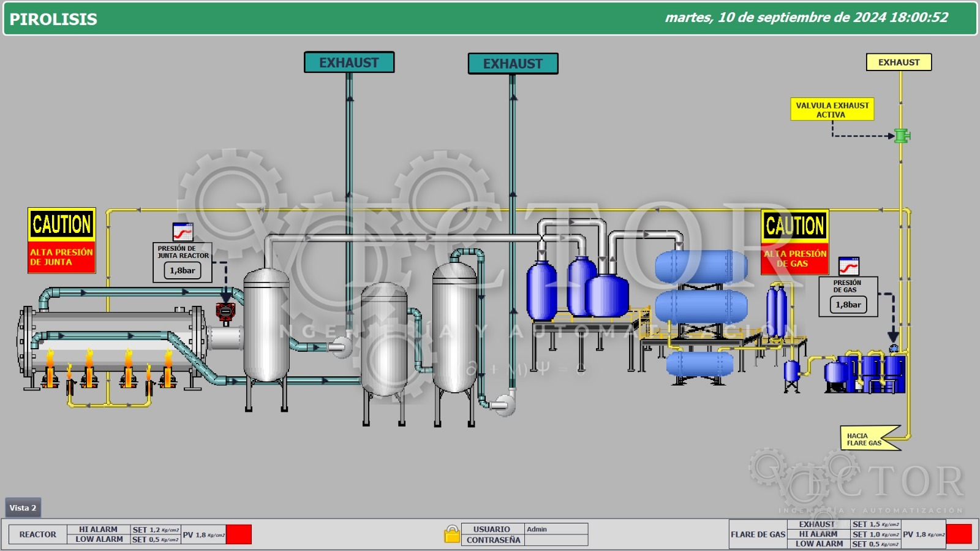The image size is (980, 551).
Task: Click the yellow padlock login icon
Action: point(452,534)
